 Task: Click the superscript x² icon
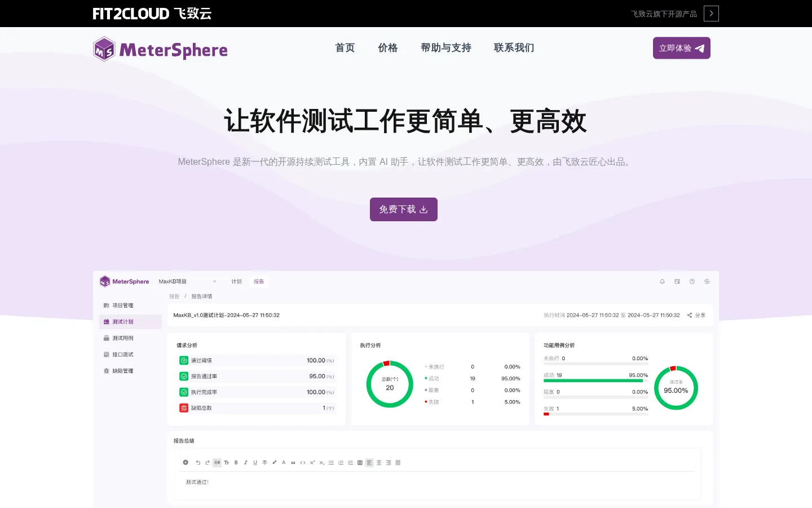(x=312, y=463)
